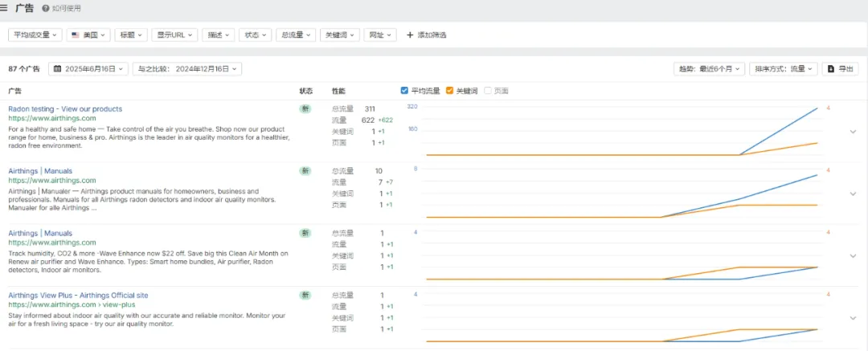Click the calendar icon for 2025年6月16日
The width and height of the screenshot is (868, 351).
point(58,69)
